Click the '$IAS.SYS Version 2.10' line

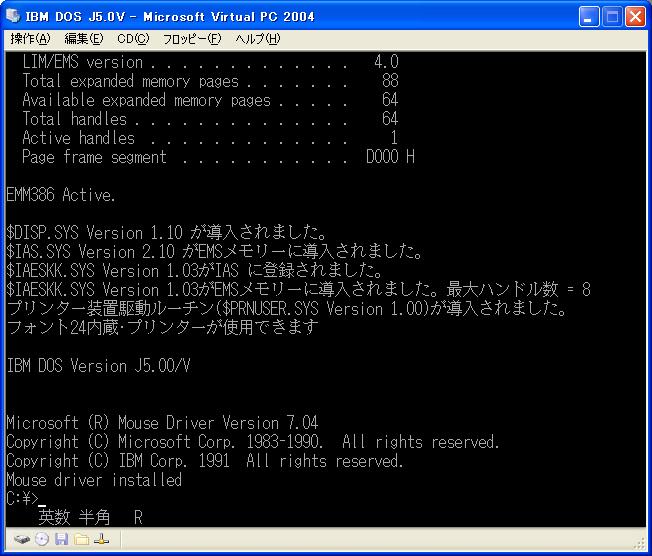click(215, 251)
